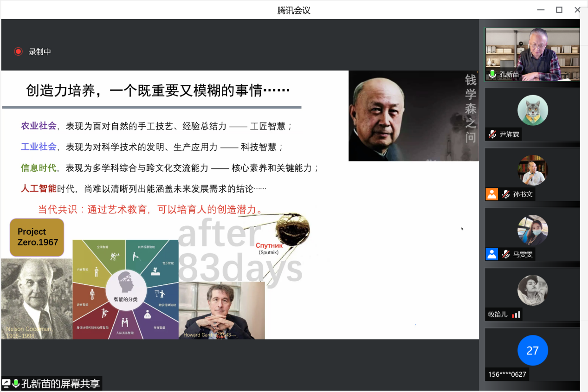Click the 腾讯会议 window title
This screenshot has height=392, width=588.
tap(294, 10)
